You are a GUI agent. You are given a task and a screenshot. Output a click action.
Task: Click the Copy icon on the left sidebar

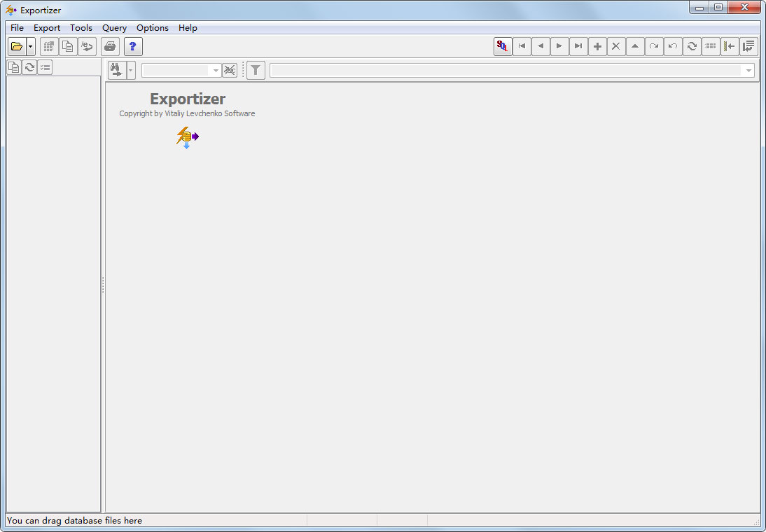click(x=13, y=67)
